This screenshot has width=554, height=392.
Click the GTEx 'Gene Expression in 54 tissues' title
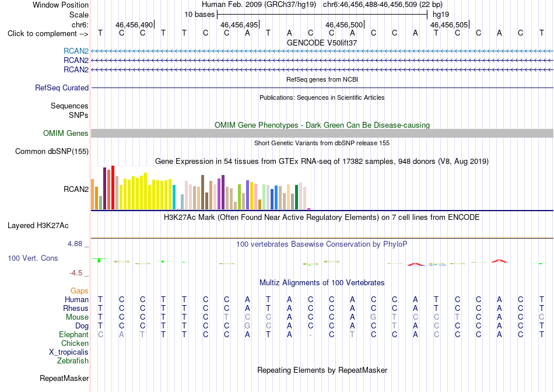pyautogui.click(x=322, y=162)
